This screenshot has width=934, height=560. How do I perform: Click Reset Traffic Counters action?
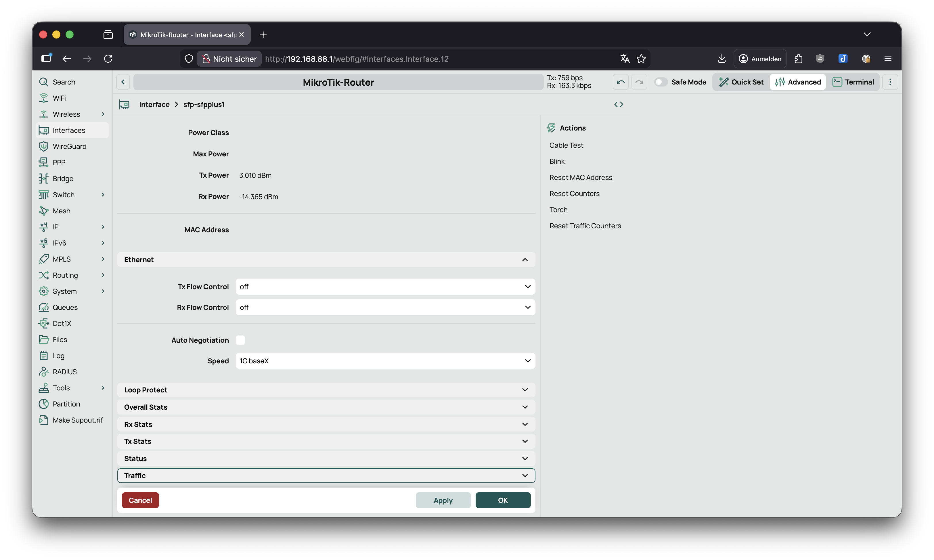click(x=585, y=226)
